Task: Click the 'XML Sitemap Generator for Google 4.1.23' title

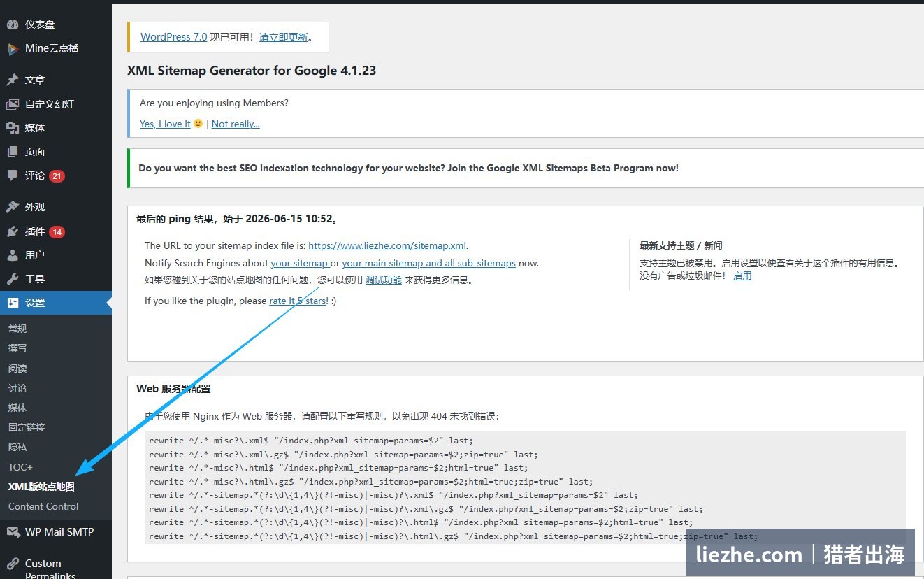Action: click(x=252, y=70)
